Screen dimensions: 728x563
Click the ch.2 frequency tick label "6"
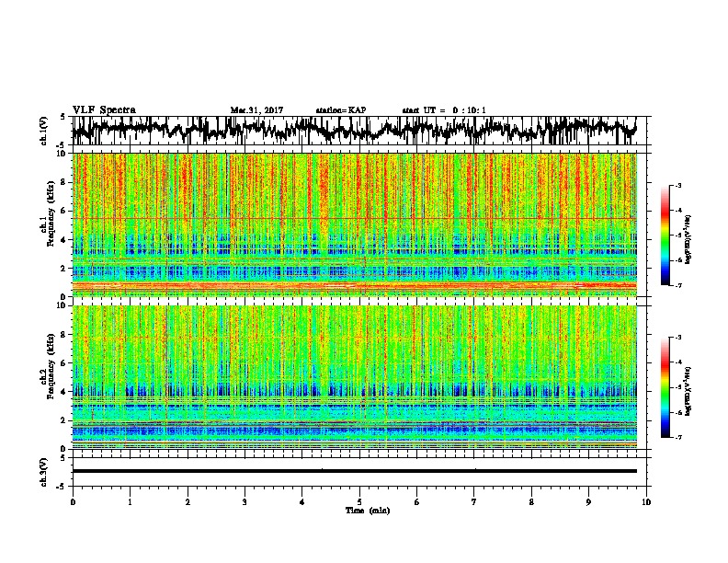click(63, 363)
